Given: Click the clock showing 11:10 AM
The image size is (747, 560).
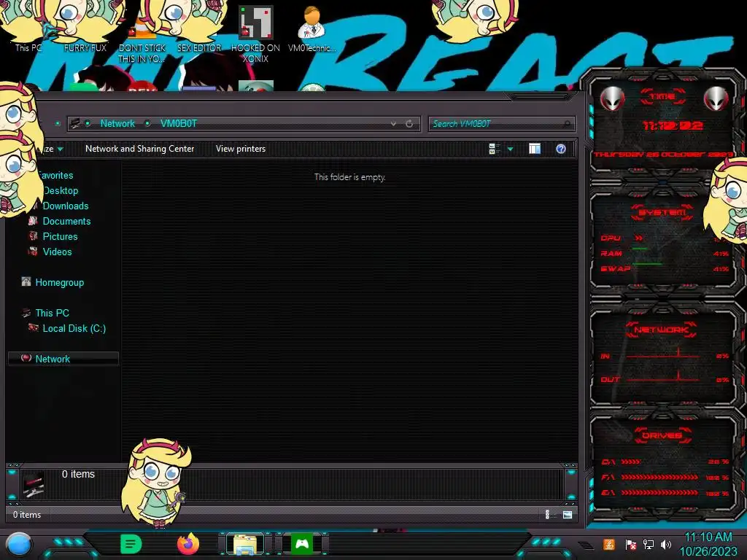Looking at the screenshot, I should pyautogui.click(x=708, y=537).
